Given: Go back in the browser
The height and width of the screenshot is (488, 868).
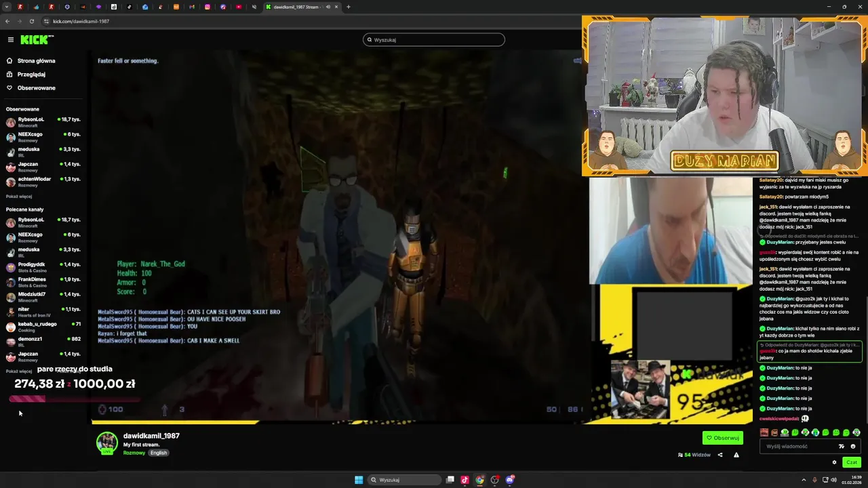Looking at the screenshot, I should (7, 21).
